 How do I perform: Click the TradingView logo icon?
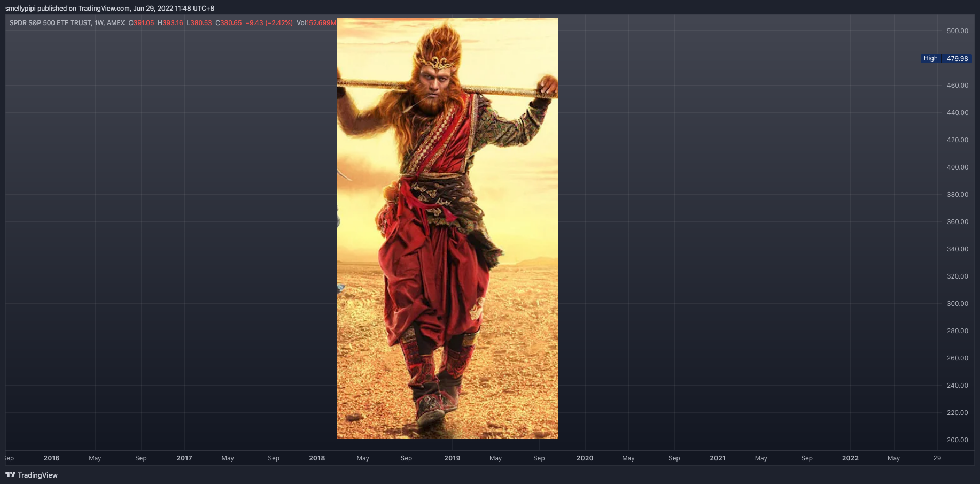click(x=10, y=475)
